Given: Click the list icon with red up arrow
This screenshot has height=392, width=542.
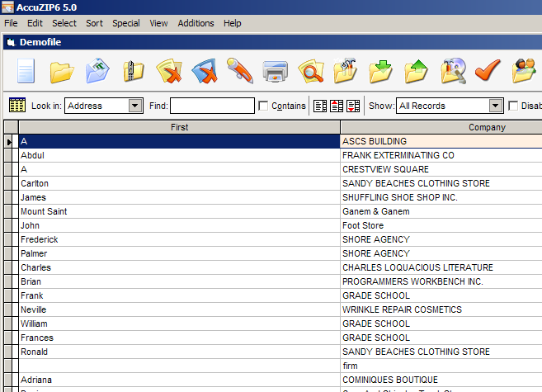Looking at the screenshot, I should (337, 106).
